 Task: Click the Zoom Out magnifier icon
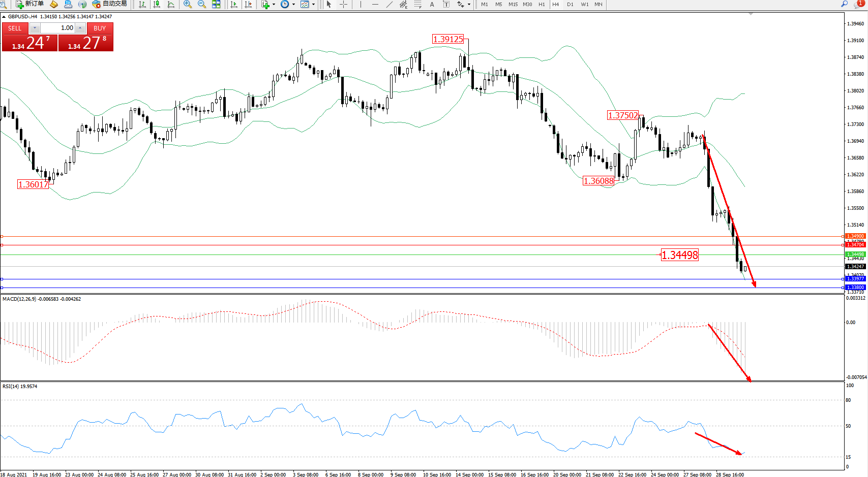click(x=202, y=4)
